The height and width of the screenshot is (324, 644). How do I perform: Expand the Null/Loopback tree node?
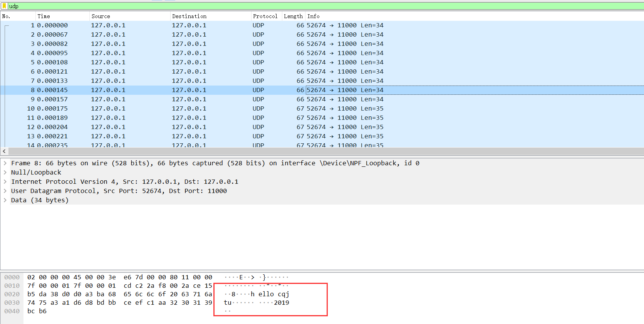tap(5, 172)
